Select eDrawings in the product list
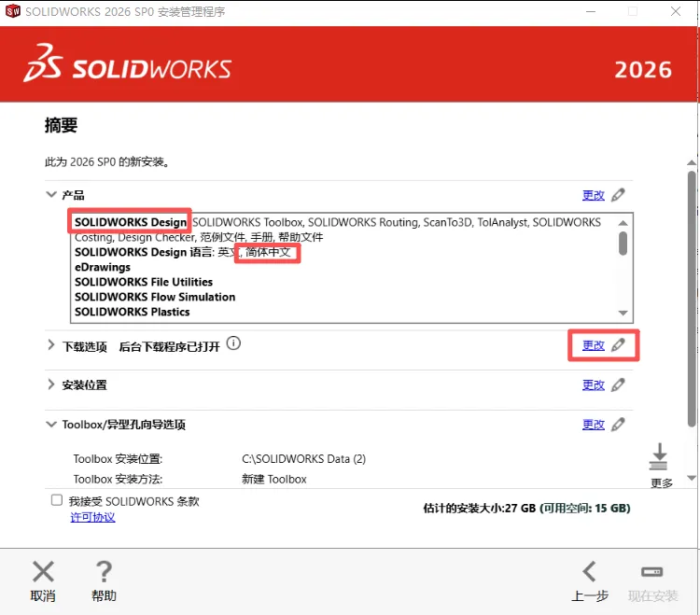 point(103,267)
